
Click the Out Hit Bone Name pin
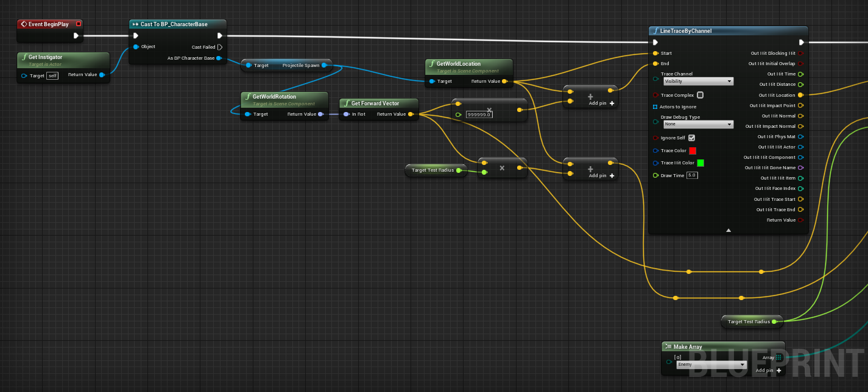tap(800, 168)
